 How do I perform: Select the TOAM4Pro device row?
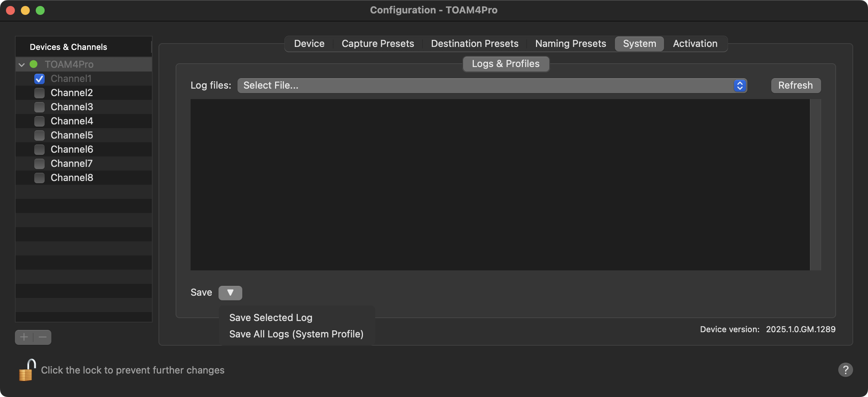84,64
